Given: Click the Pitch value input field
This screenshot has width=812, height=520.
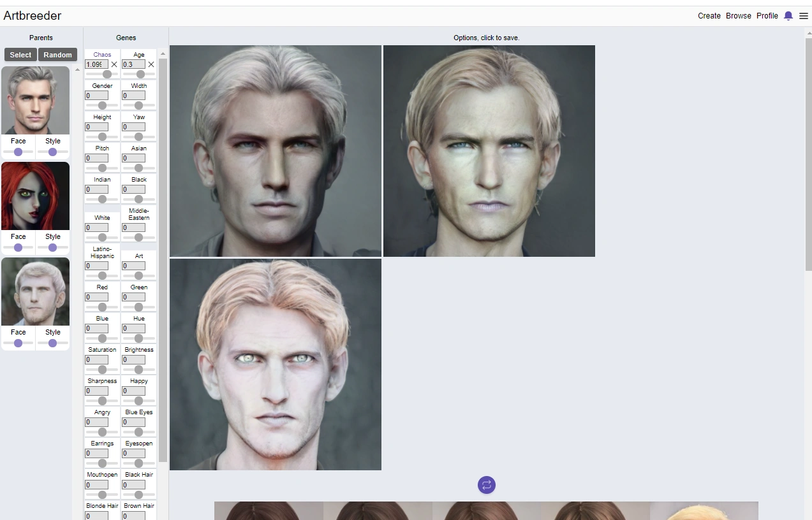Looking at the screenshot, I should pyautogui.click(x=97, y=158).
